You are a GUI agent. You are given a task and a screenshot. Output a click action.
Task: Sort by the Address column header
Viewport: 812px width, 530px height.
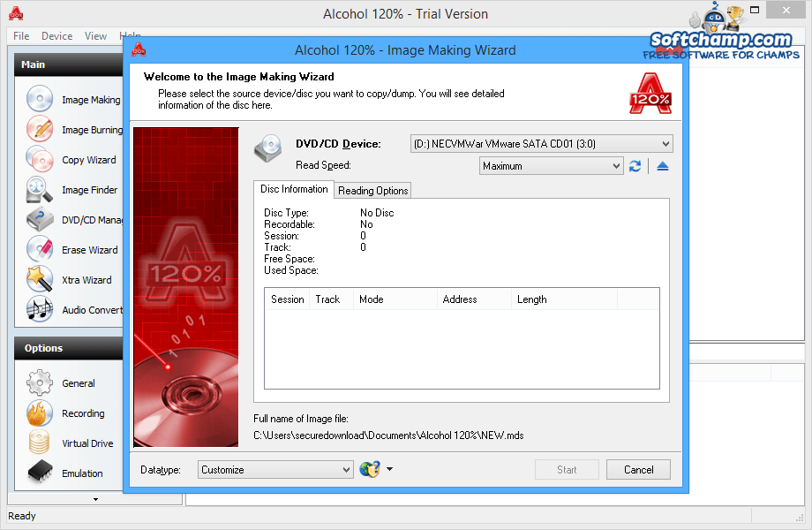point(474,299)
